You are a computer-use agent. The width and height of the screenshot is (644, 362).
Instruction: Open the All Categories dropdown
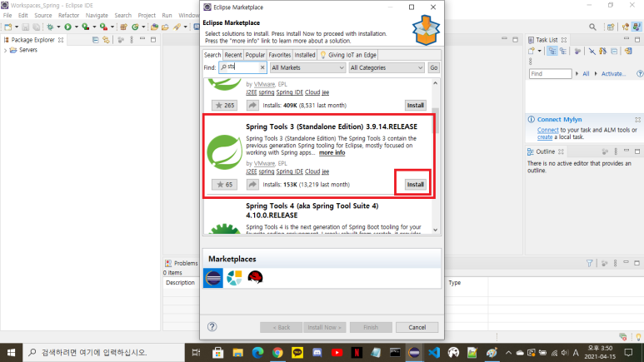tap(386, 67)
